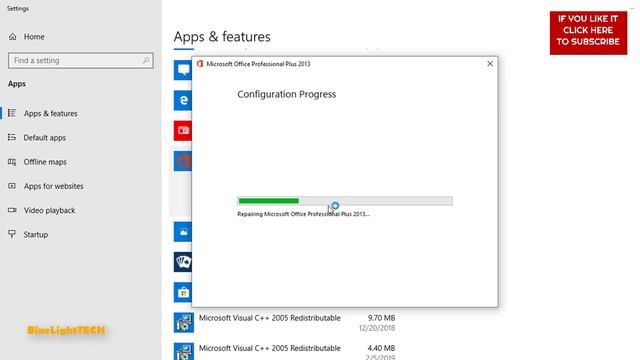The height and width of the screenshot is (360, 640).
Task: Click the Offline maps map icon
Action: tap(12, 162)
